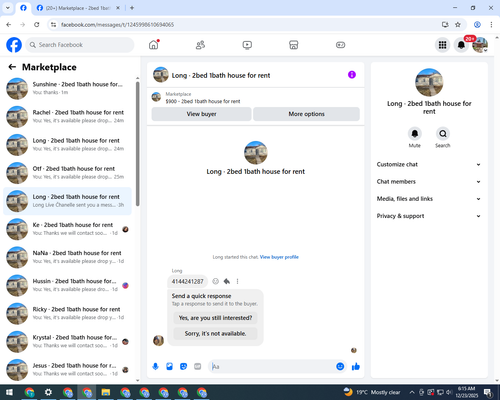The width and height of the screenshot is (500, 400).
Task: Go to the Home feed icon
Action: click(154, 45)
